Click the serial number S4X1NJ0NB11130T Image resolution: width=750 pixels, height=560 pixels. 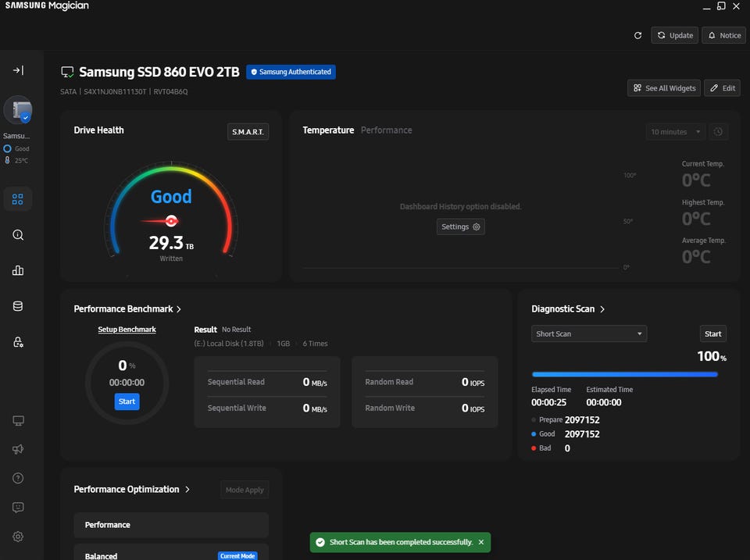[115, 91]
